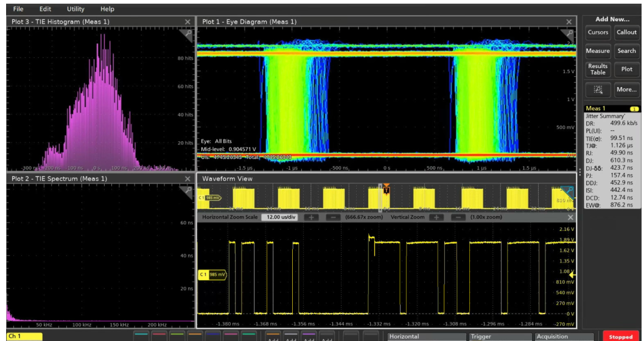
Task: Click the cyan channel button
Action: 141,336
